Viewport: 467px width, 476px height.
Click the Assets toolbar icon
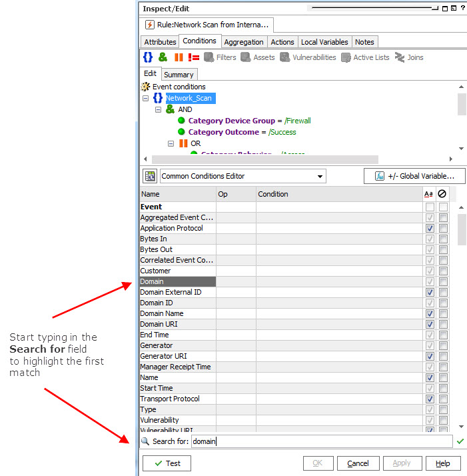[258, 57]
